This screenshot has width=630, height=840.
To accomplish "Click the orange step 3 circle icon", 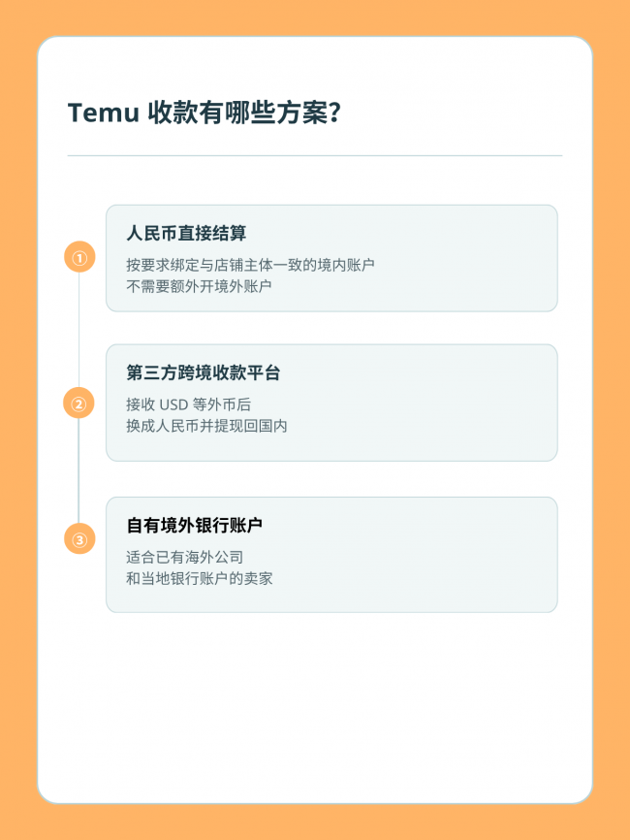I will point(79,538).
